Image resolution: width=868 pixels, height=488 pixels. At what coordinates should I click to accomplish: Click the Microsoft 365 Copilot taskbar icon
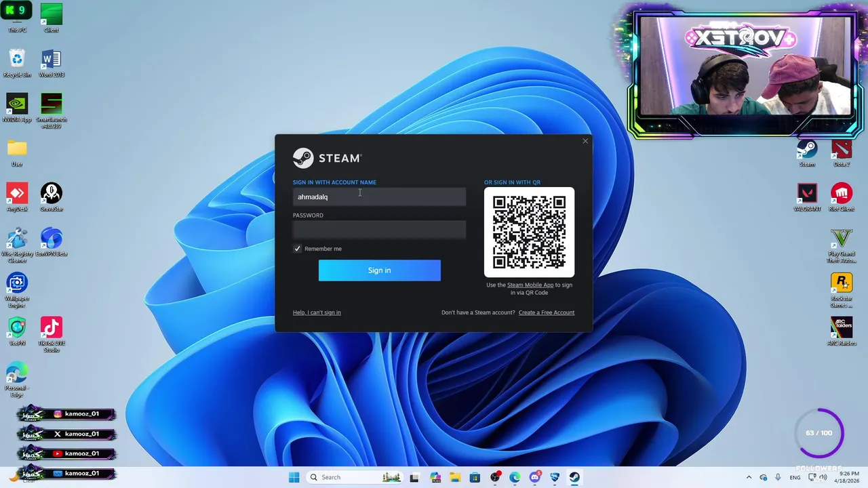point(435,477)
